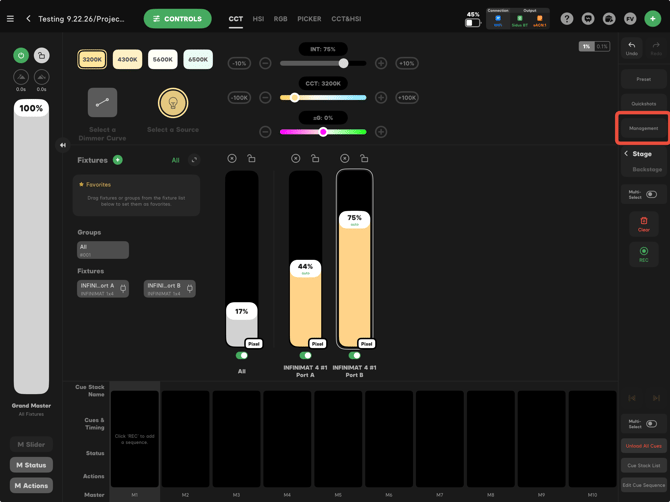Click the green power icon
The width and height of the screenshot is (670, 502).
click(x=21, y=55)
